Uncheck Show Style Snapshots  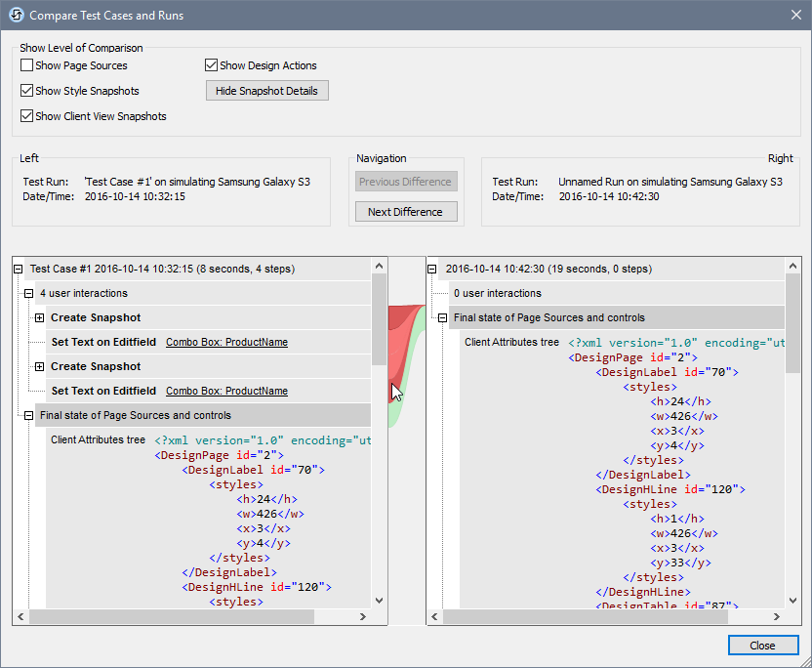click(x=27, y=91)
